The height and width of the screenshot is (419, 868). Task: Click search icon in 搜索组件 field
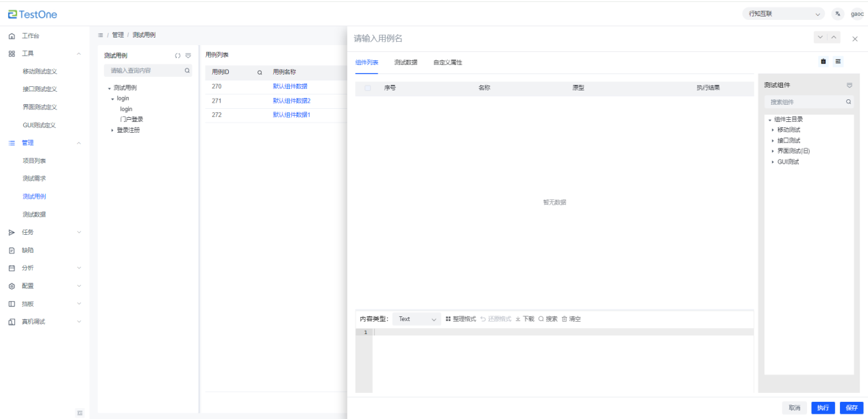[x=848, y=101]
